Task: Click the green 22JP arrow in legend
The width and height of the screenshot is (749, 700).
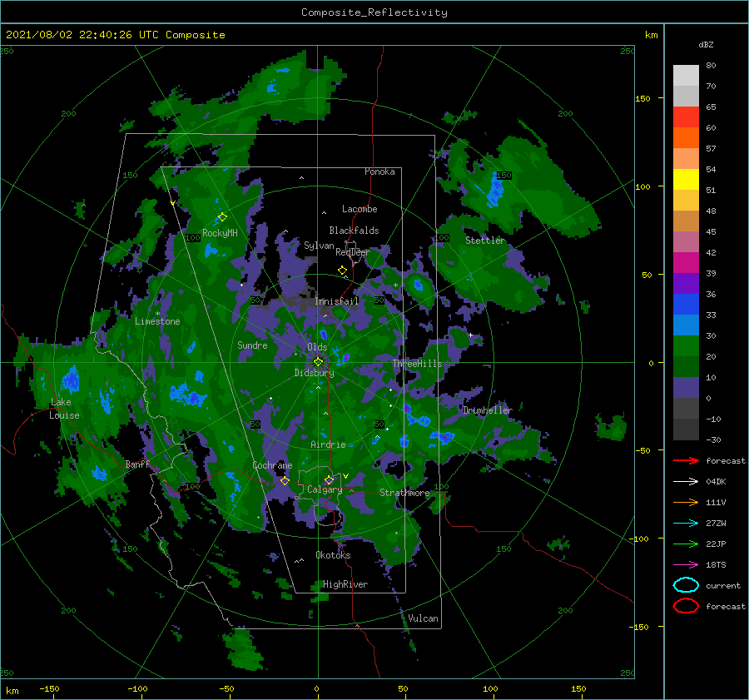Action: pos(686,544)
